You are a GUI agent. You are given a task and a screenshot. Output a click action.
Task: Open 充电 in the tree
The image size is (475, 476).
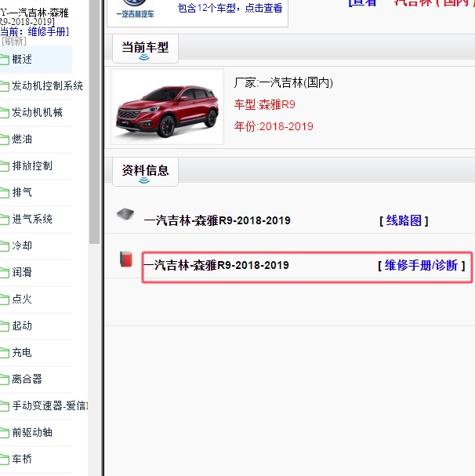[x=22, y=353]
